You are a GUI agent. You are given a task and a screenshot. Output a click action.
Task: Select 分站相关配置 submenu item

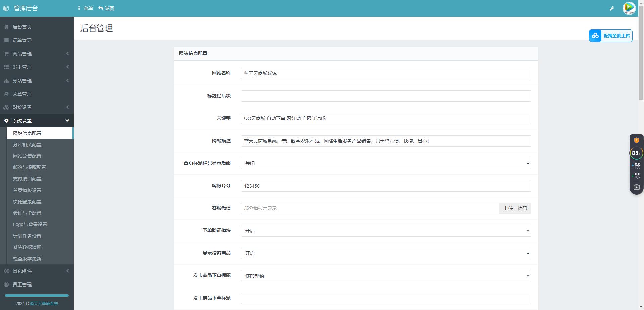pyautogui.click(x=40, y=145)
